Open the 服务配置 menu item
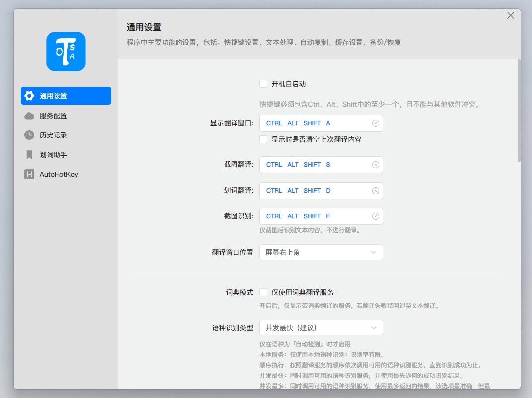Image resolution: width=532 pixels, height=398 pixels. 66,116
